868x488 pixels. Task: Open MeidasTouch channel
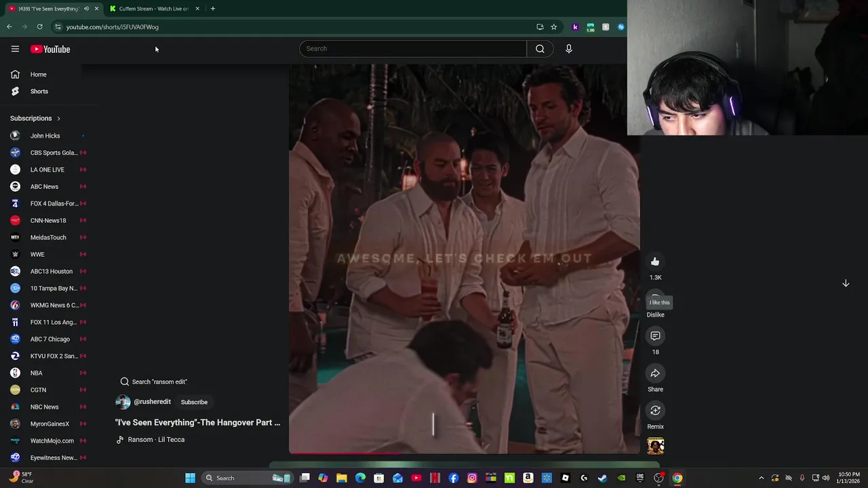[x=47, y=237]
